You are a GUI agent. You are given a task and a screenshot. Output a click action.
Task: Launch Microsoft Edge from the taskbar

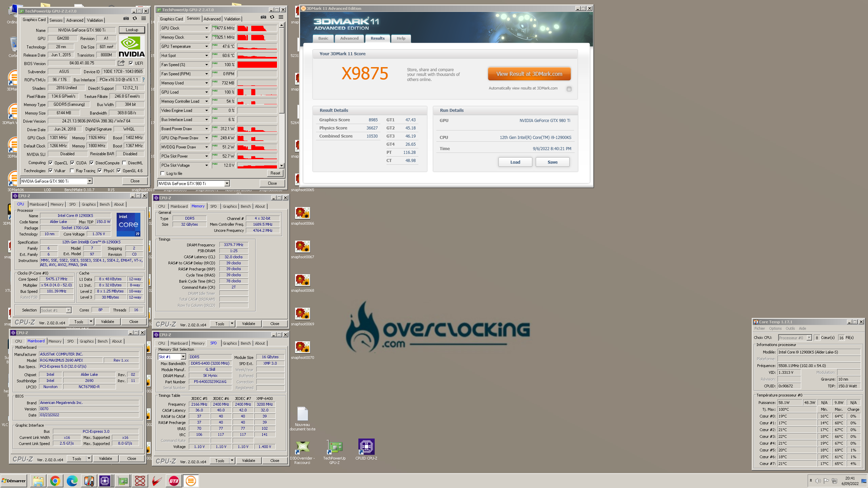[x=72, y=481]
